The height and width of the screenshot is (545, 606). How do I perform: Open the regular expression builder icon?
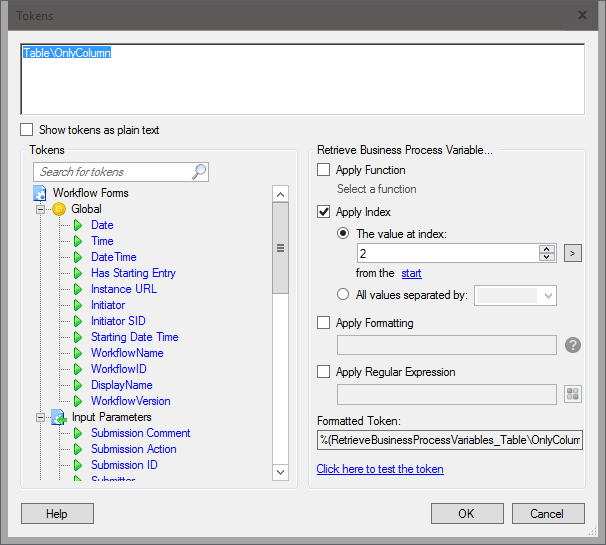[573, 394]
